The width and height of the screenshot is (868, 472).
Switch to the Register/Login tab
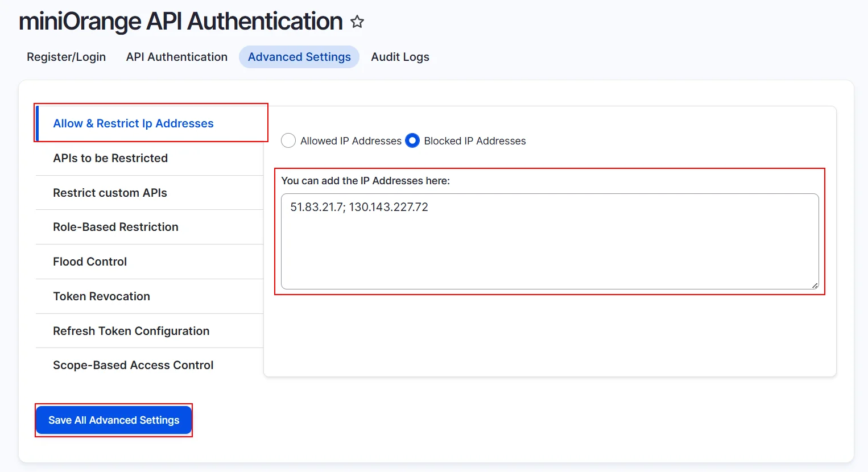[66, 57]
